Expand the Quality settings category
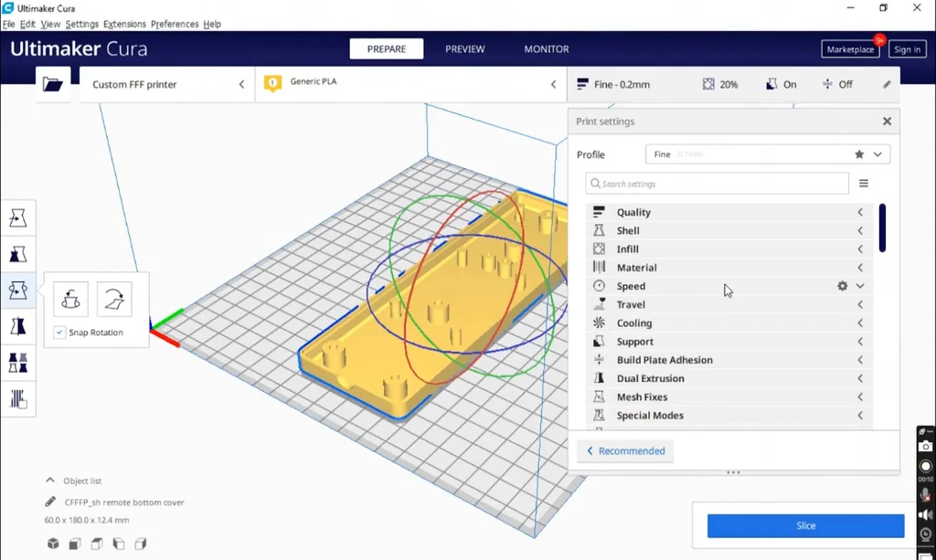The height and width of the screenshot is (560, 936). (x=729, y=212)
